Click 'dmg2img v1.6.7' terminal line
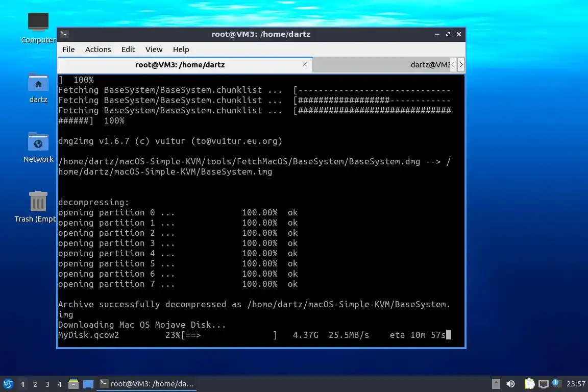 pos(170,141)
